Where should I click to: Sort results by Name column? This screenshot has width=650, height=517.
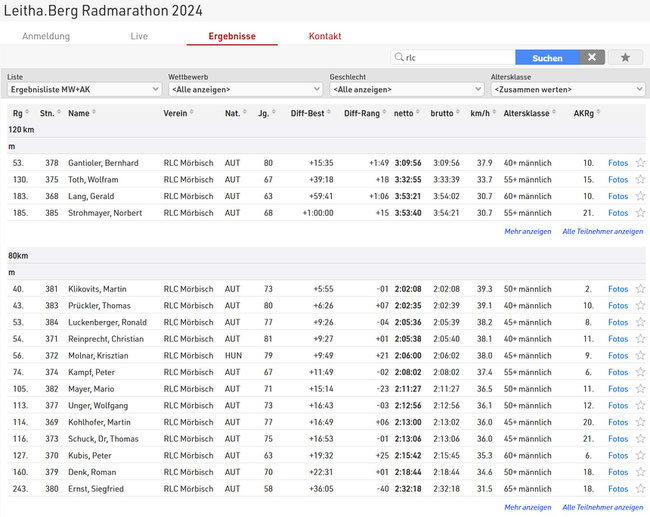(82, 113)
